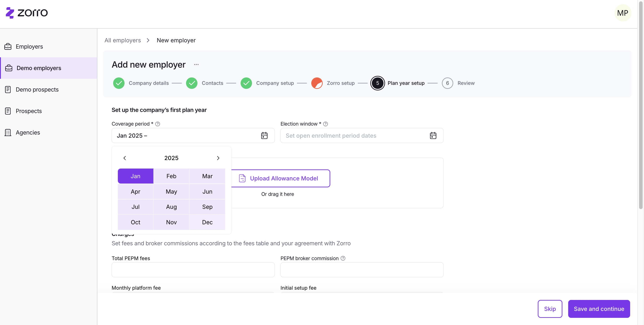Follow the All employers breadcrumb link
The height and width of the screenshot is (325, 644).
click(123, 40)
